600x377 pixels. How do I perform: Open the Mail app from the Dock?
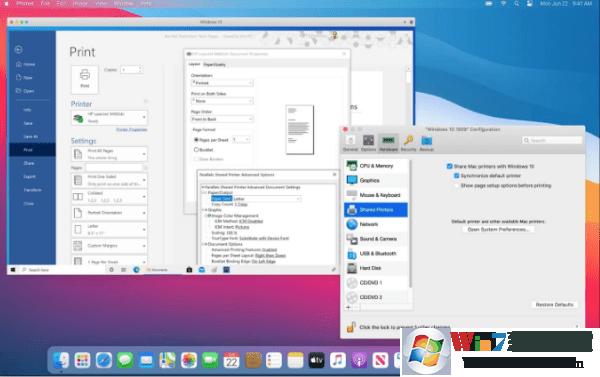coord(146,360)
